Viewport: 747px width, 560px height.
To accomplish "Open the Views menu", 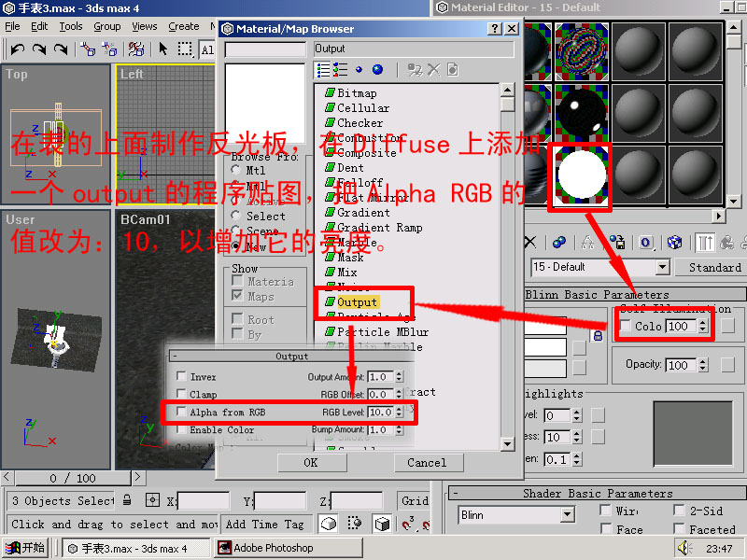I will coord(145,26).
